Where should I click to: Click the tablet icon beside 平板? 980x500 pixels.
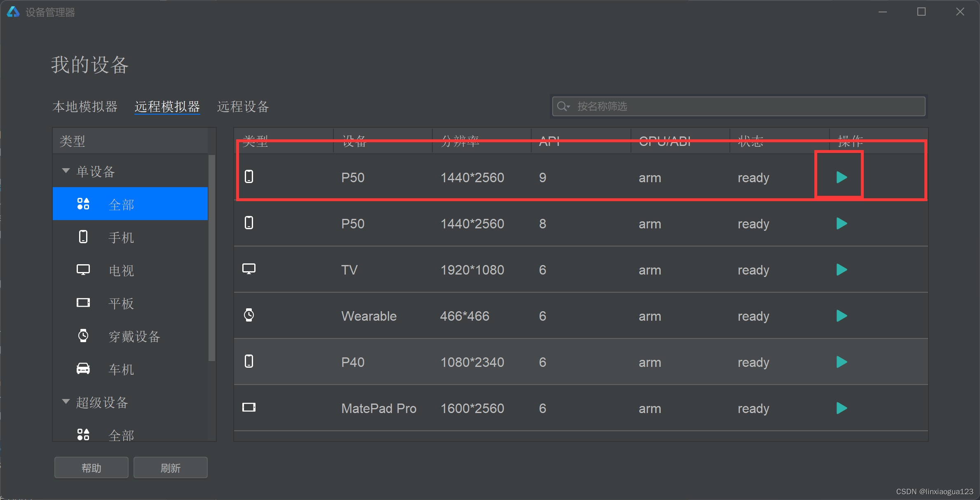[83, 303]
